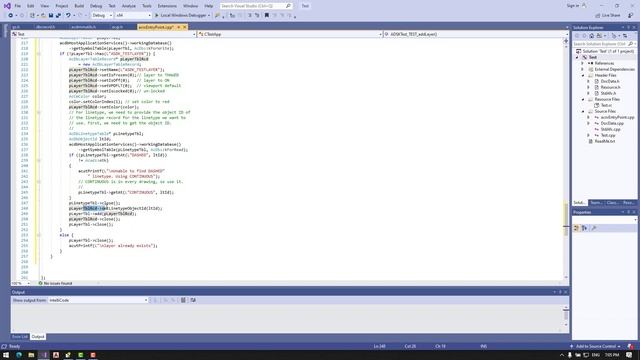Image resolution: width=640 pixels, height=360 pixels.
Task: Click the Properties panel alphabetical sort icon
Action: (584, 228)
